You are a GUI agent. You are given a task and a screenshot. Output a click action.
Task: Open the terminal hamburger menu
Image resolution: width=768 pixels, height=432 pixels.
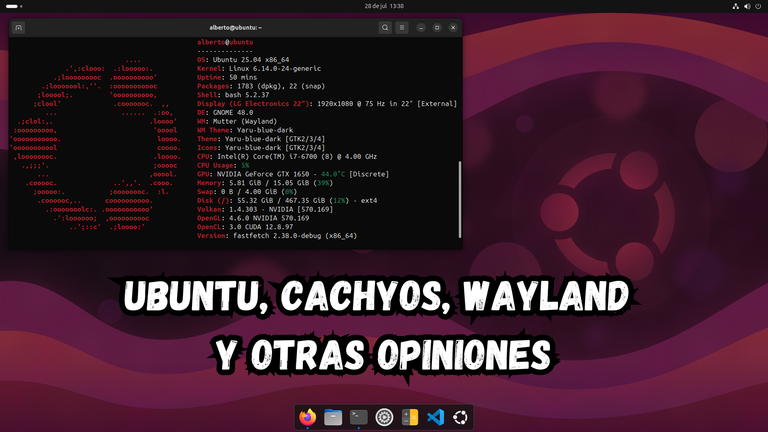(x=402, y=27)
